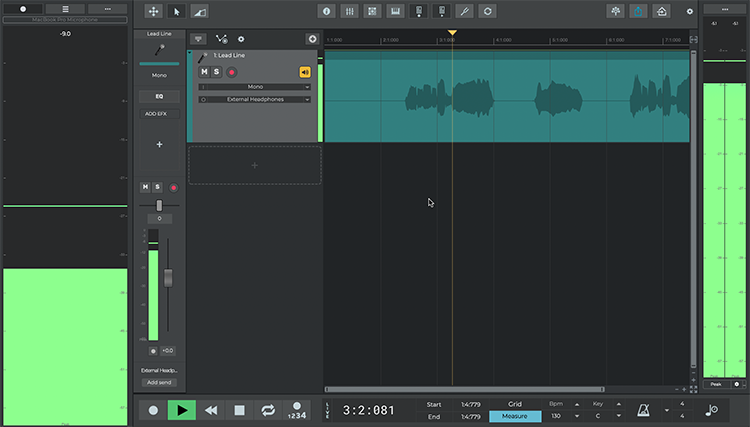This screenshot has height=427, width=750.
Task: Open the External Headphones output dropdown
Action: pos(255,99)
